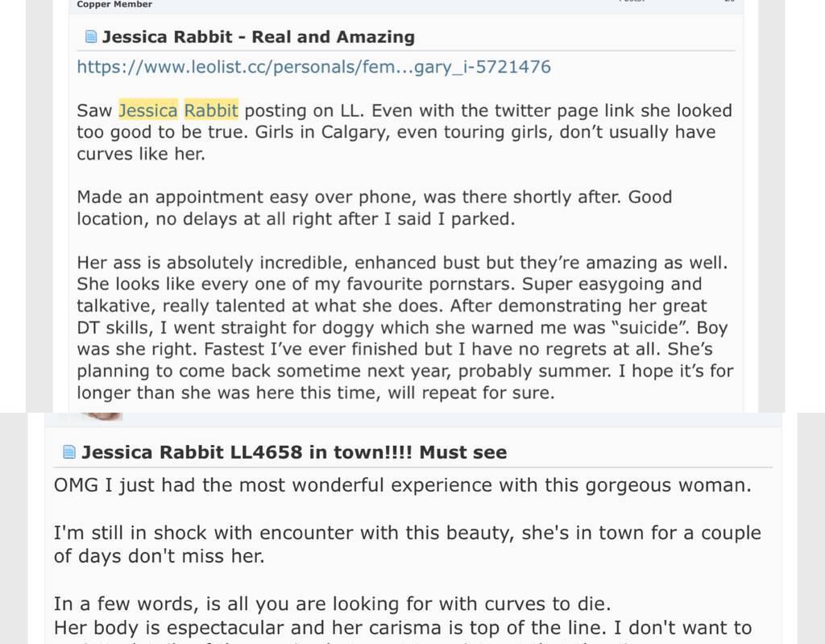Click the paragraph starting "I'm still in shock"
Screen dimensions: 825x644
(x=407, y=544)
